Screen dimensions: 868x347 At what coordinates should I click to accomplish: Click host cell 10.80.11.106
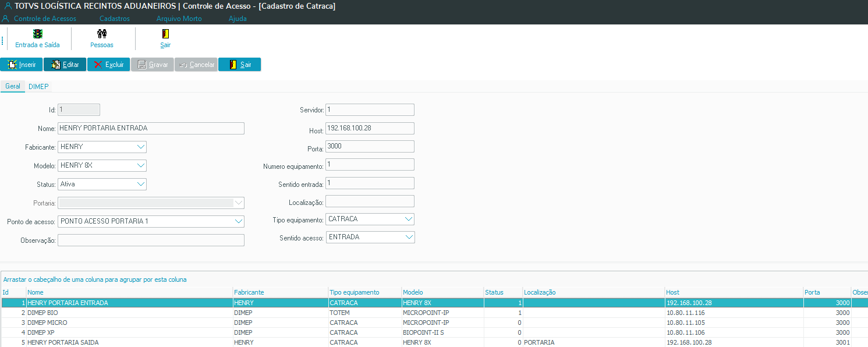coord(734,332)
